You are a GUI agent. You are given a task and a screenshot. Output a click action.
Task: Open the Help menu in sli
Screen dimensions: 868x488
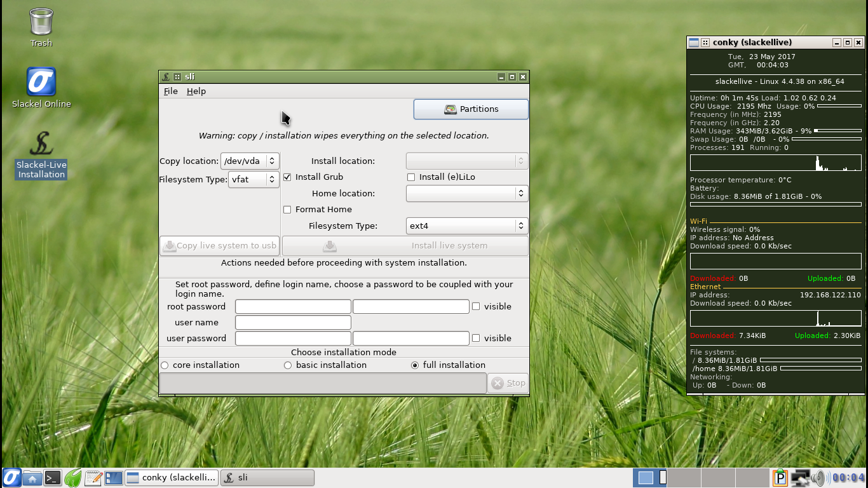click(196, 91)
